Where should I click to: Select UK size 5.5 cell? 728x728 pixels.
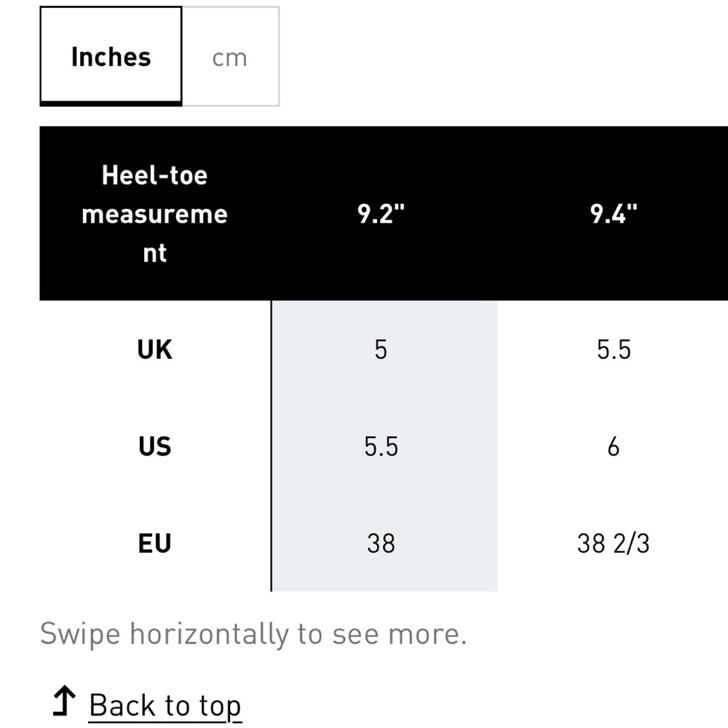tap(614, 349)
